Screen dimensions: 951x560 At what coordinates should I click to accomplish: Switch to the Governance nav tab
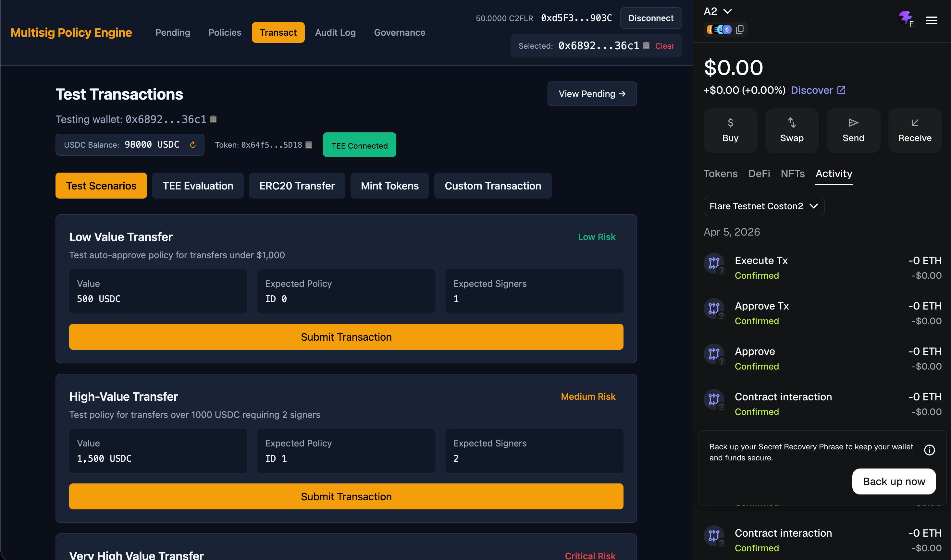click(400, 32)
